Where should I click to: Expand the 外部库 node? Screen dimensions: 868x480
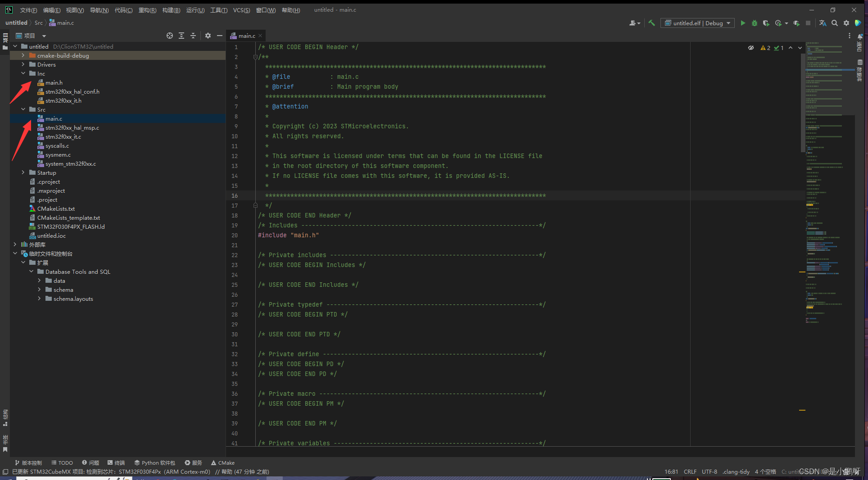pyautogui.click(x=15, y=245)
